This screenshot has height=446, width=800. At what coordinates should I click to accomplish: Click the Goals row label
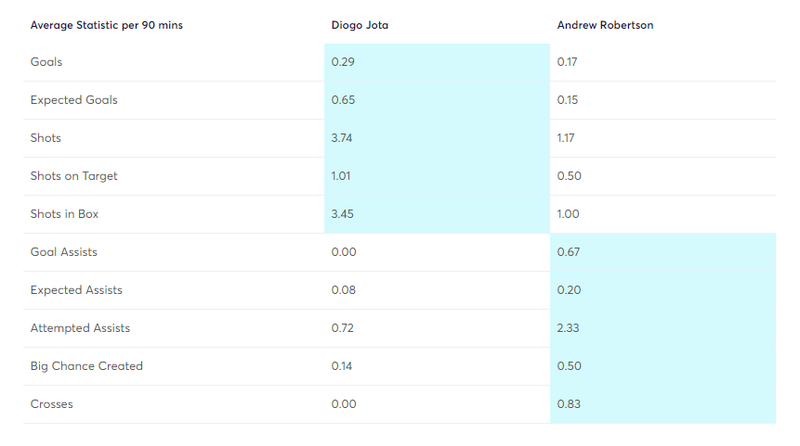pyautogui.click(x=46, y=62)
